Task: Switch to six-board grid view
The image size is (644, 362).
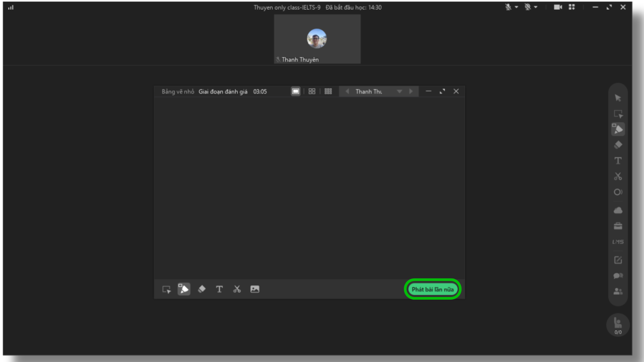Action: click(x=328, y=91)
